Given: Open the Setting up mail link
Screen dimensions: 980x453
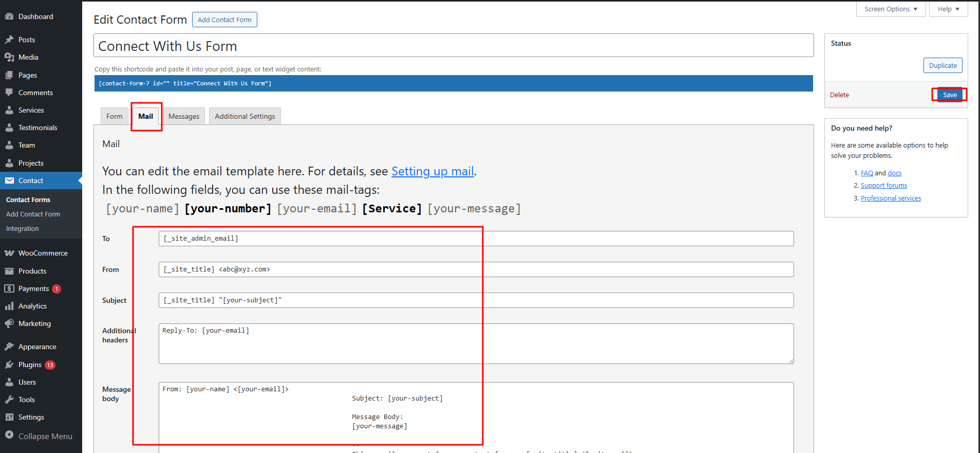Looking at the screenshot, I should [432, 171].
